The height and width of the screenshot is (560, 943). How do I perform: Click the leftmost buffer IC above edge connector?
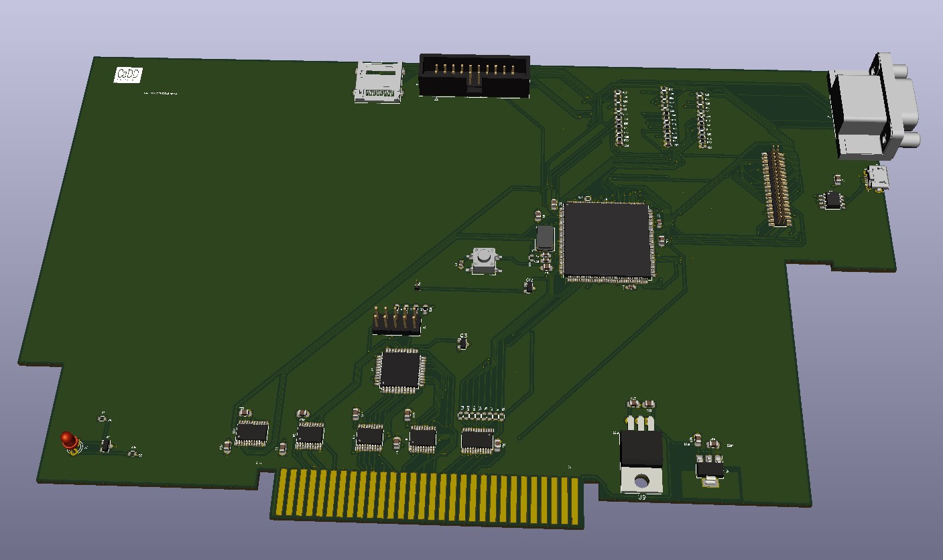(252, 433)
